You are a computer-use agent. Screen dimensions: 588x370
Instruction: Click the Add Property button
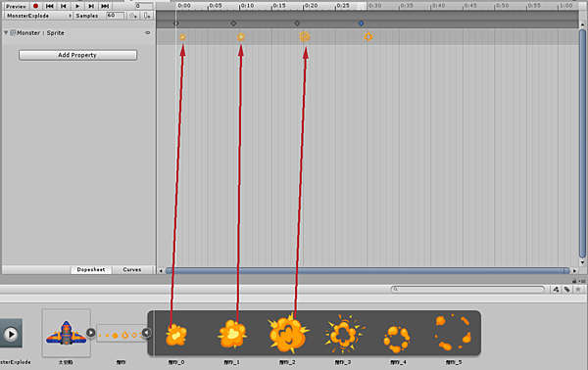(x=77, y=55)
